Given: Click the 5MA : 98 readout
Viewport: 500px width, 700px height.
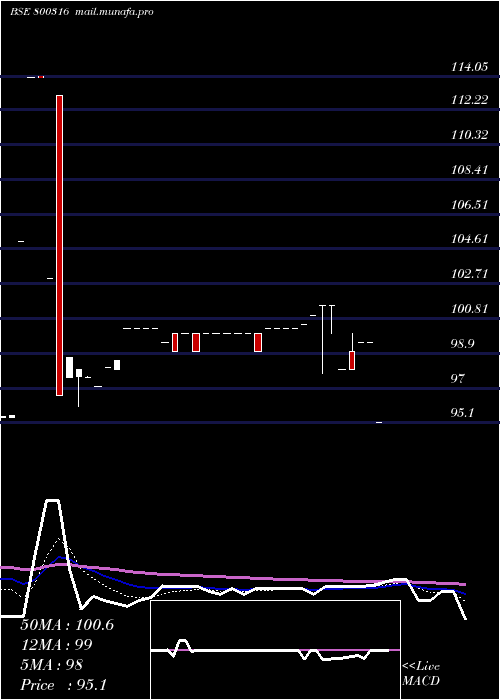Looking at the screenshot, I should point(51,665).
